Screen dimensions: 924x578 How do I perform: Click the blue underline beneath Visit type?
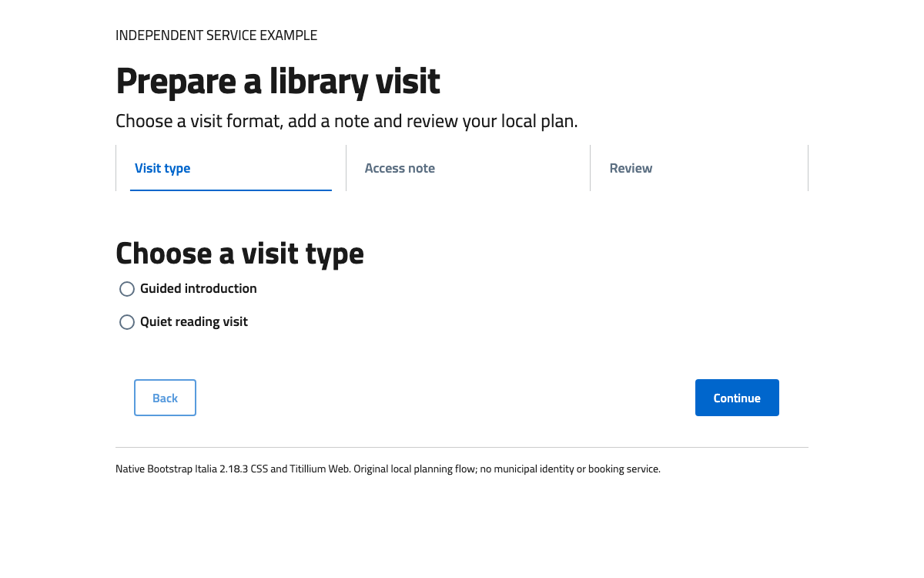[231, 190]
